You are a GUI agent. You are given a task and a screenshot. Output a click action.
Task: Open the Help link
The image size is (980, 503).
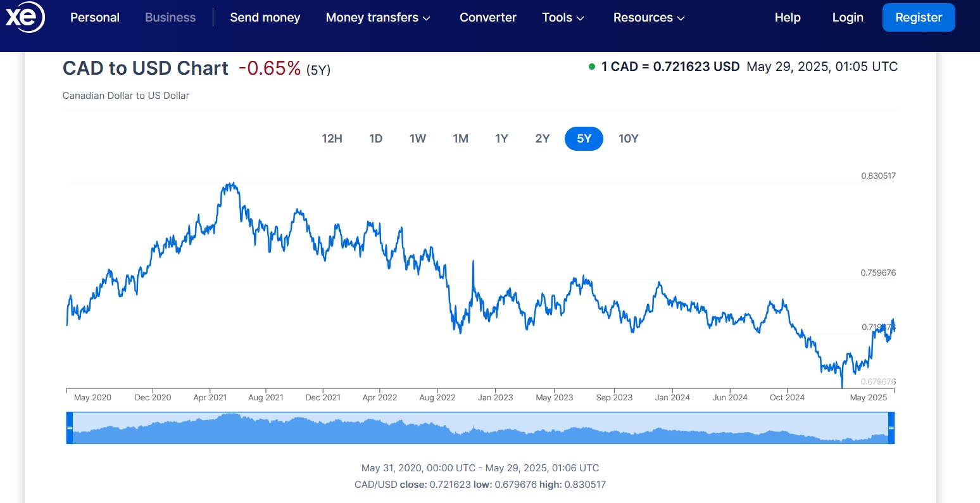(788, 18)
